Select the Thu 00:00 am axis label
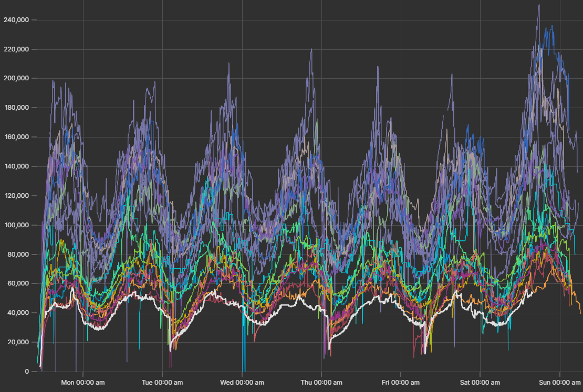The image size is (583, 392). tap(321, 383)
